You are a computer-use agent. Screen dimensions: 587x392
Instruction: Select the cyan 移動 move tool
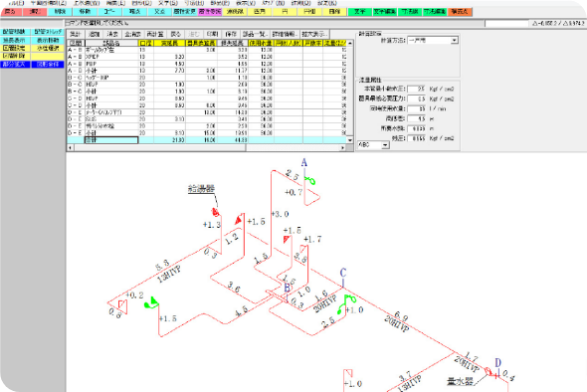85,12
